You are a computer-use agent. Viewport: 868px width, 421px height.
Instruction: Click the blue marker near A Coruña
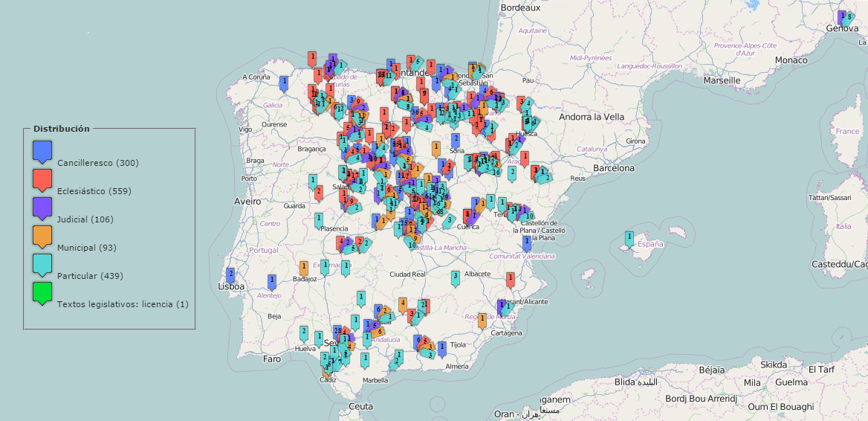pos(283,83)
